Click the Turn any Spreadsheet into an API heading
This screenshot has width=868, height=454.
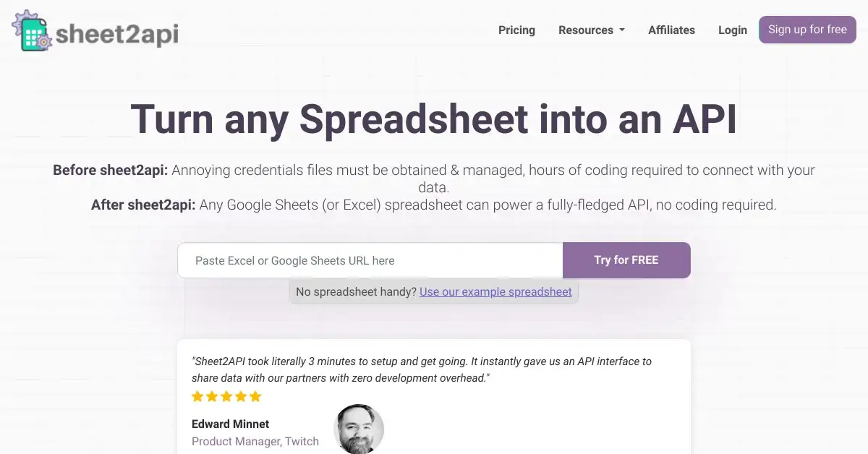(433, 119)
